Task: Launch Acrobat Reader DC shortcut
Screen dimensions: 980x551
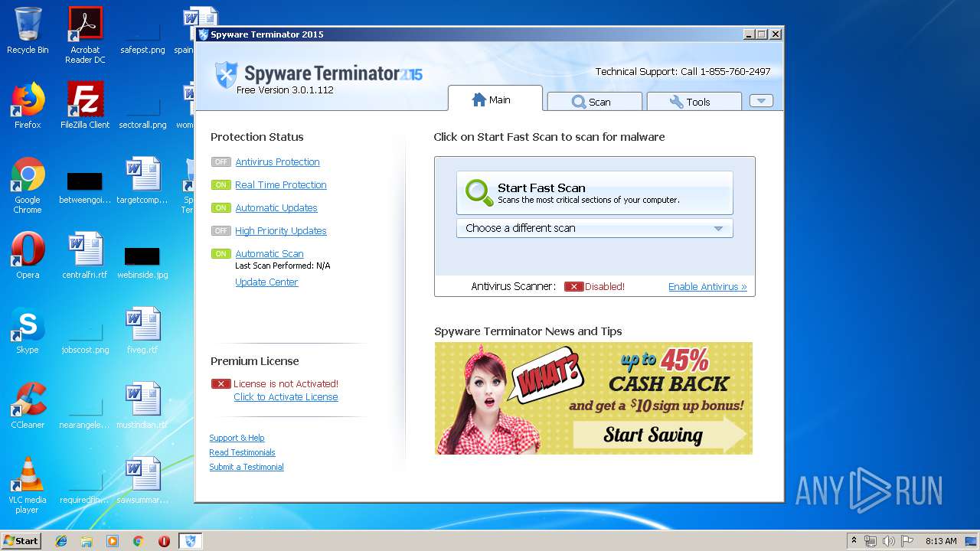Action: click(x=85, y=34)
